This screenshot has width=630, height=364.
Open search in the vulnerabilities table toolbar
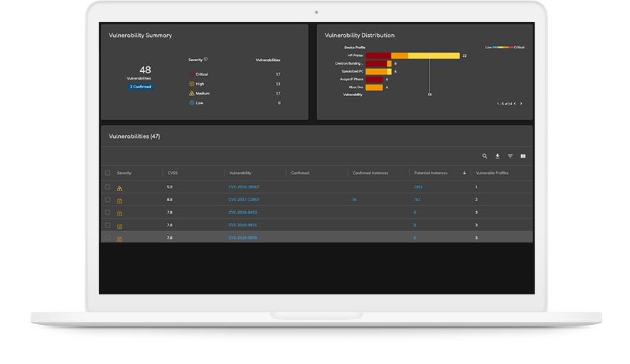click(485, 156)
